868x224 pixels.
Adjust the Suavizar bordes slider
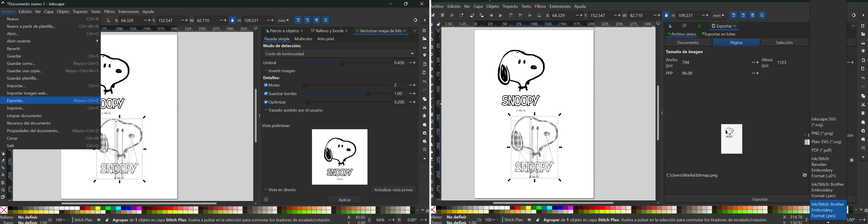pos(346,94)
